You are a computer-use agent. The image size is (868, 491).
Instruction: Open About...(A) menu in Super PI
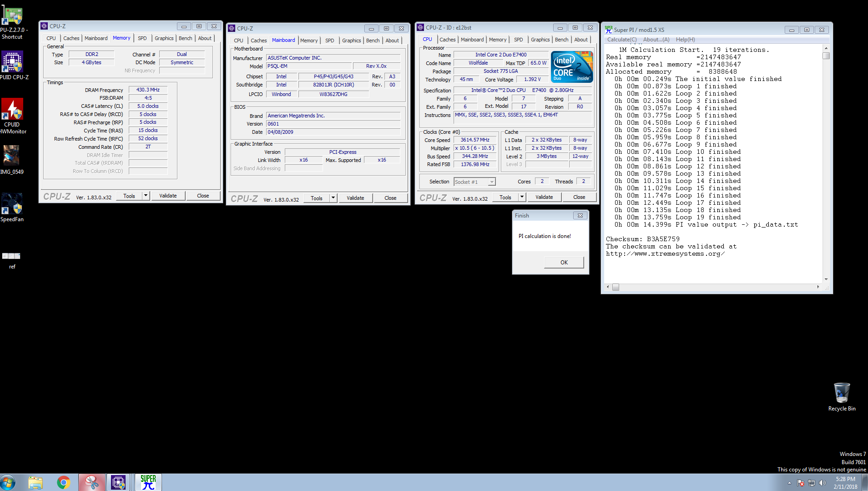point(656,40)
